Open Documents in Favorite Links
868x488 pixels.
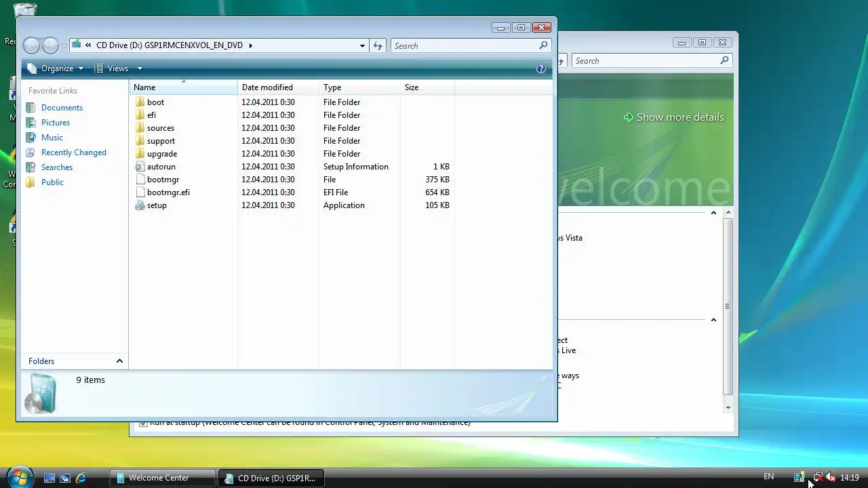pos(62,108)
